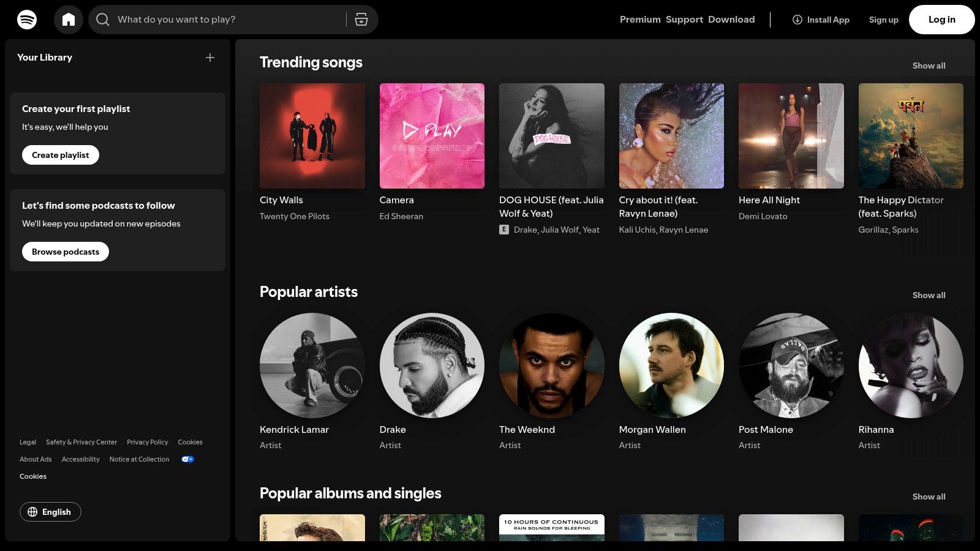Open Drake artist photo

[432, 365]
